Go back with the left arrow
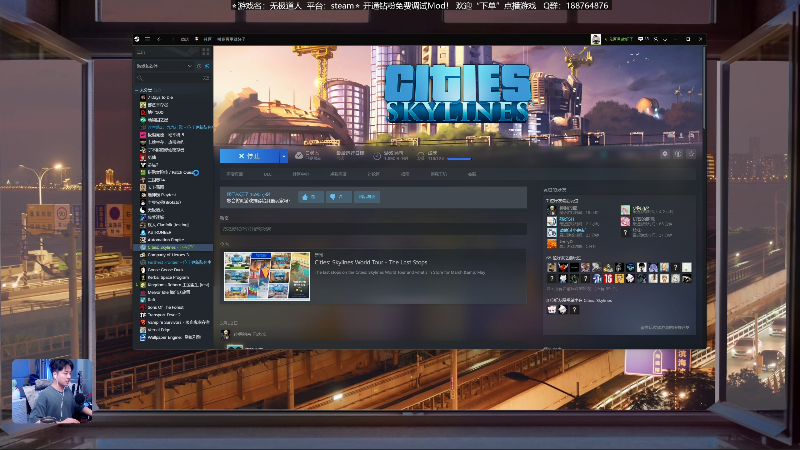The height and width of the screenshot is (450, 800). pos(159,39)
